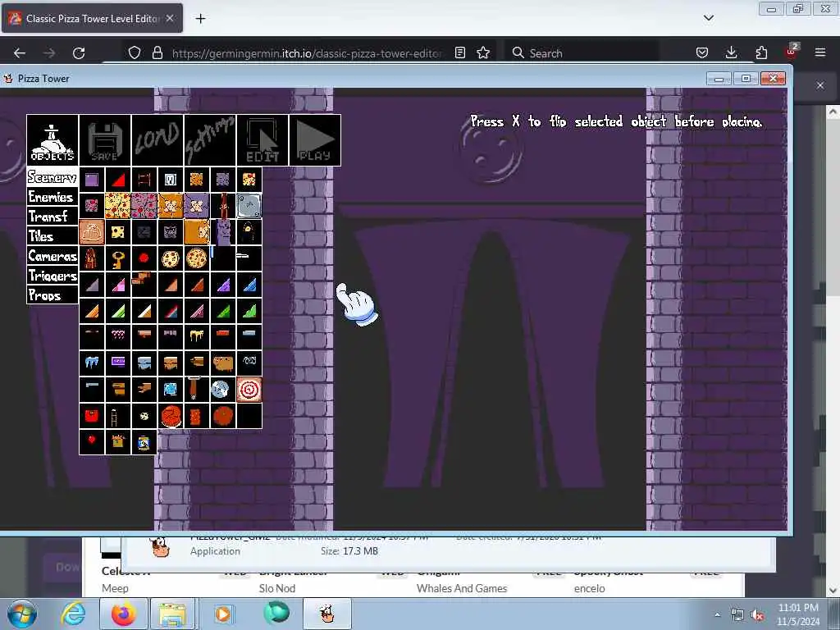The image size is (840, 630).
Task: Launch Internet Explorer from taskbar
Action: (73, 614)
